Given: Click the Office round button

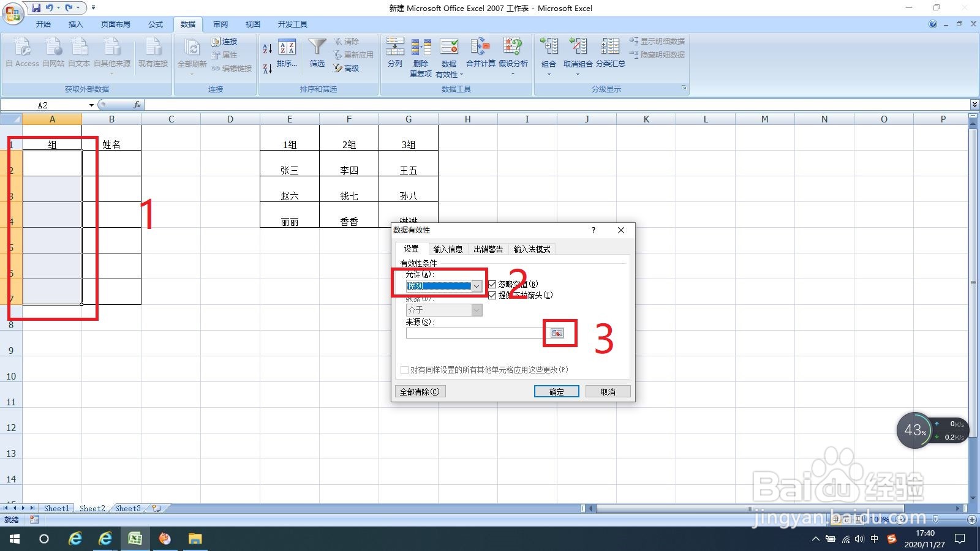Looking at the screenshot, I should pos(13,13).
